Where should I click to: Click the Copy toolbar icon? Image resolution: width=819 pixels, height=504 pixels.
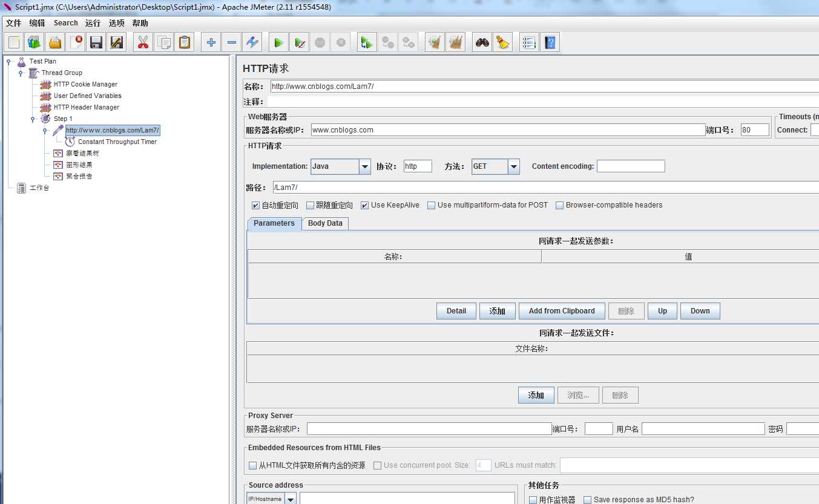(x=163, y=42)
